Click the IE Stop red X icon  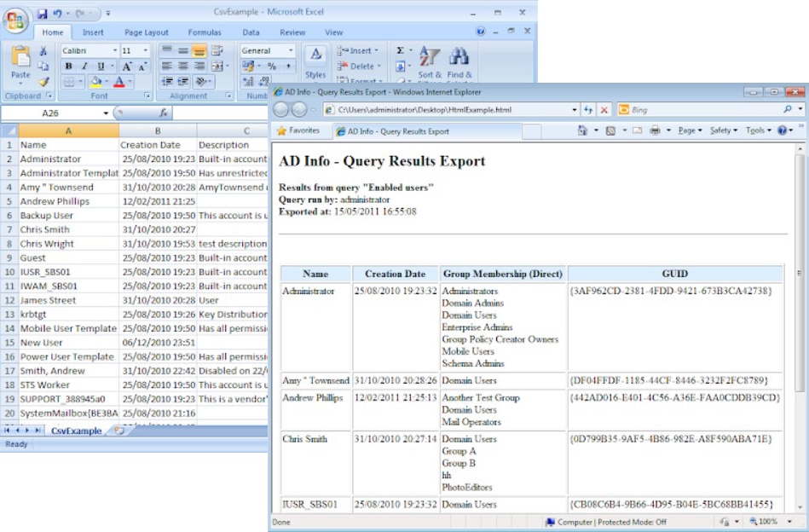604,110
